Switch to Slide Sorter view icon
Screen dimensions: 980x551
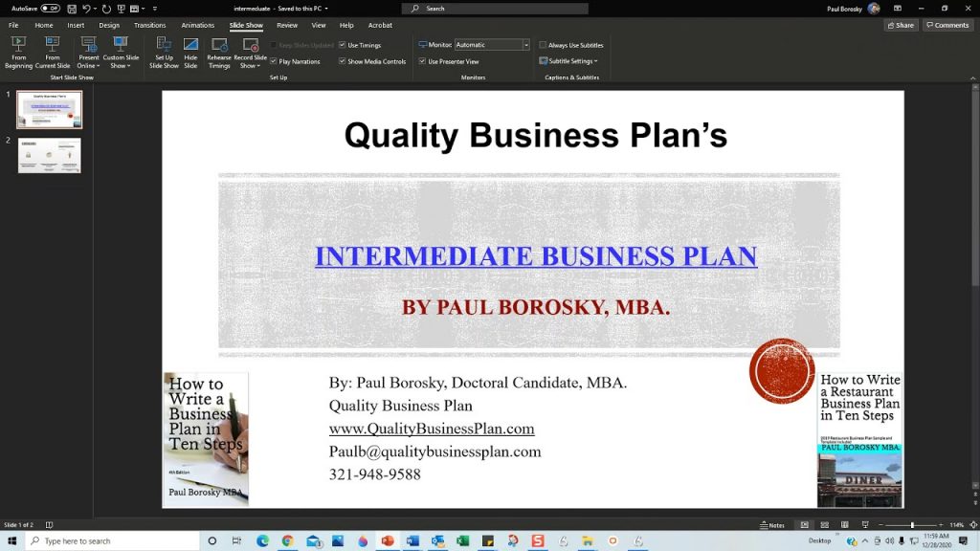824,525
